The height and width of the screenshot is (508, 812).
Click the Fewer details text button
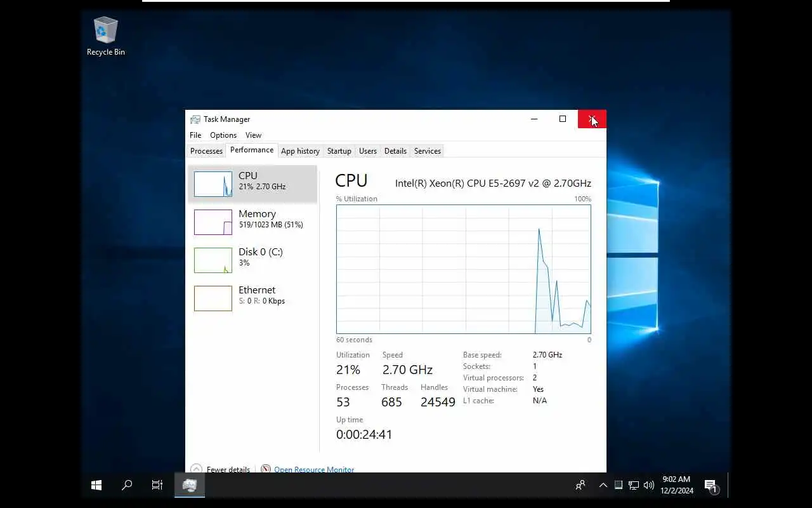(x=228, y=469)
